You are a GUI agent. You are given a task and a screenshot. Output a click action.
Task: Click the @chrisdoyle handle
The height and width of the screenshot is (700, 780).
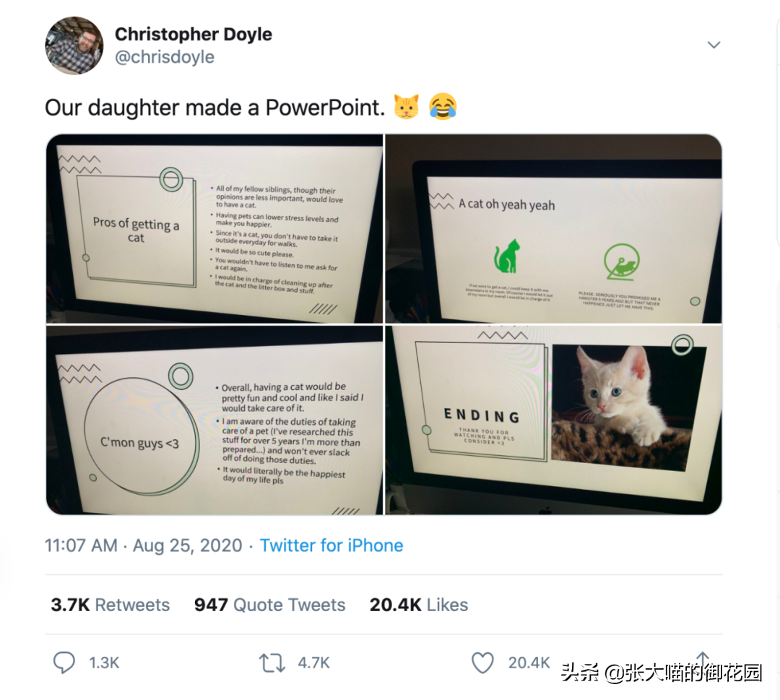[165, 57]
